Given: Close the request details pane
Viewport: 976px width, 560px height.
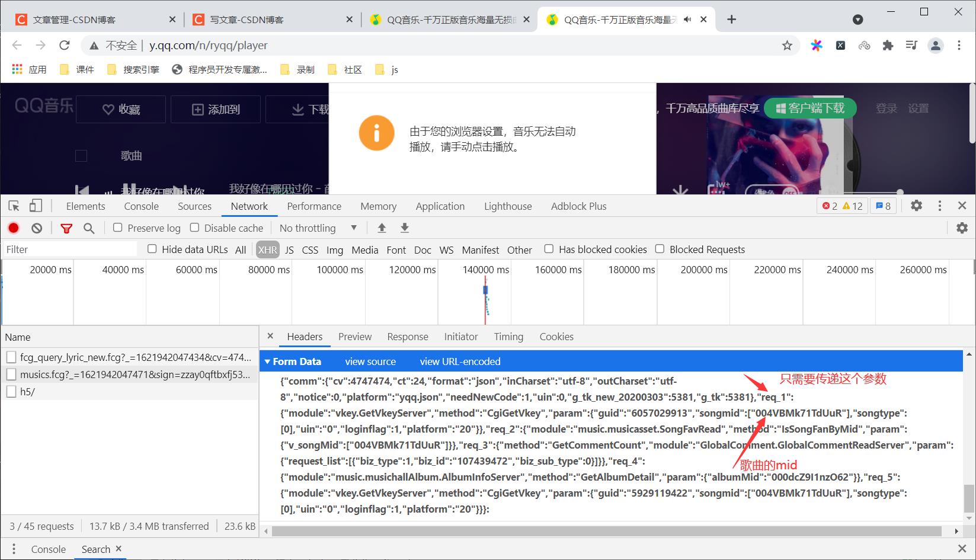Looking at the screenshot, I should pyautogui.click(x=270, y=336).
